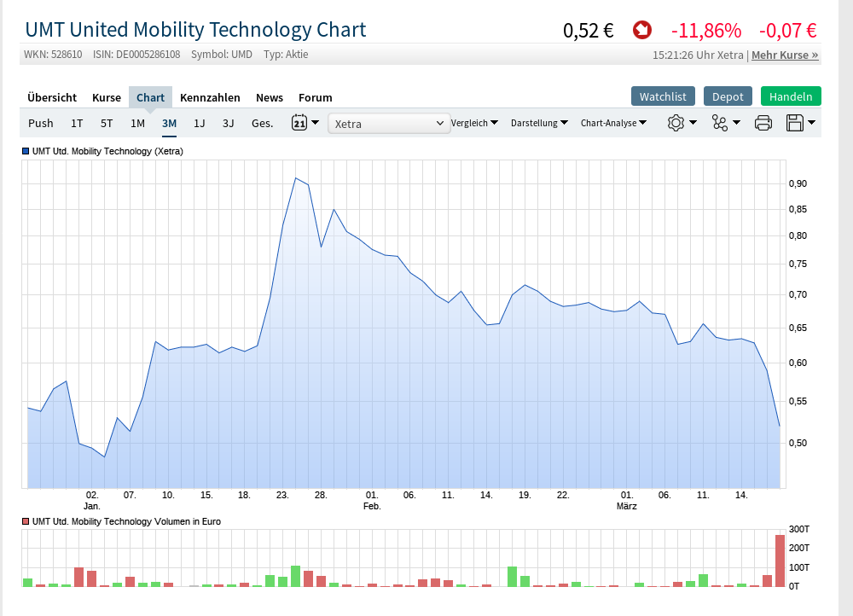Screen dimensions: 853x616
Task: Open the Chart-Analyse dropdown
Action: [x=613, y=123]
